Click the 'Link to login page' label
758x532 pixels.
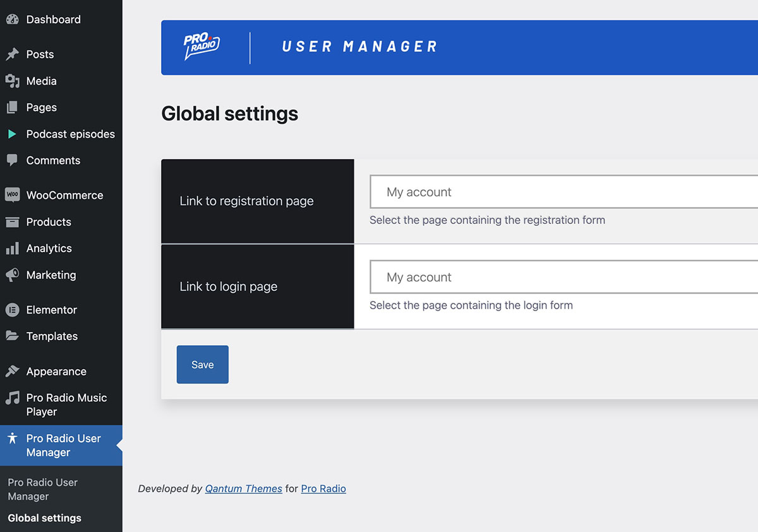229,287
